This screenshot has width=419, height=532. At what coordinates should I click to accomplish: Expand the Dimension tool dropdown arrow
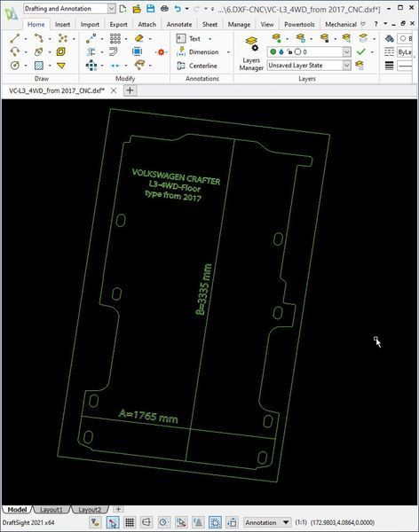(x=228, y=52)
